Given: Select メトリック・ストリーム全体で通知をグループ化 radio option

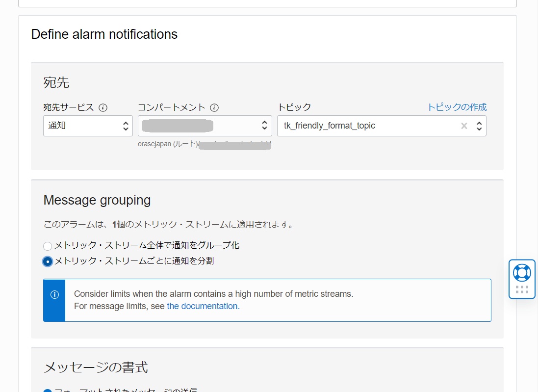Looking at the screenshot, I should point(48,246).
